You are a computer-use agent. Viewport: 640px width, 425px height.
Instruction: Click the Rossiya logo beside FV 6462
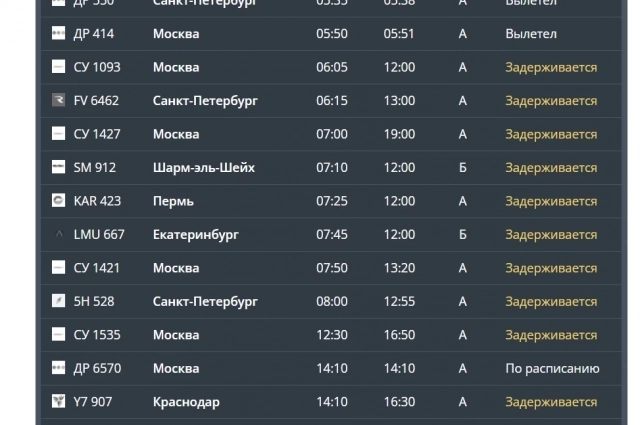pyautogui.click(x=57, y=101)
